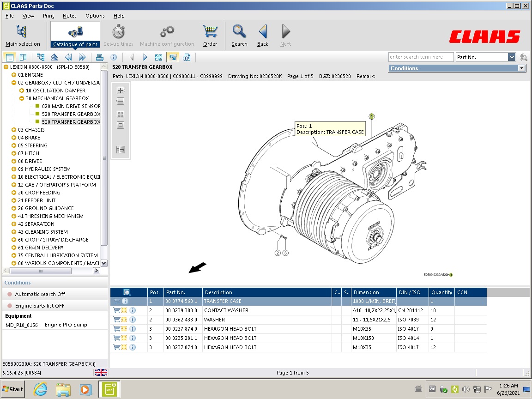
Task: Select the 20 CROP FEEDING tree item
Action: (39, 193)
